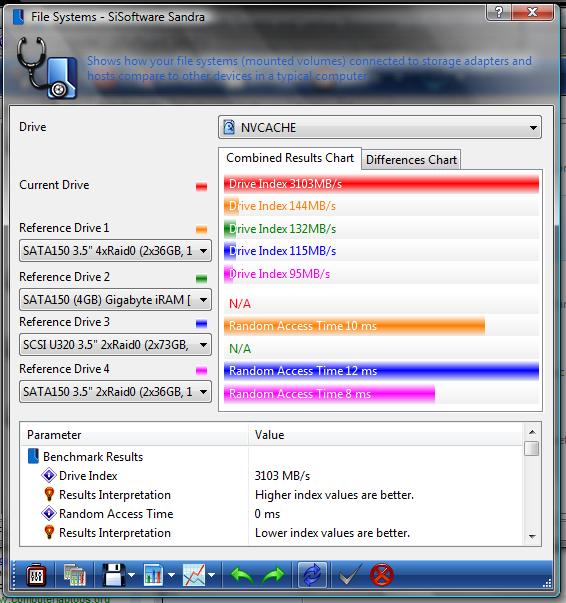Open the line graph icon's dropdown arrow

[211, 575]
